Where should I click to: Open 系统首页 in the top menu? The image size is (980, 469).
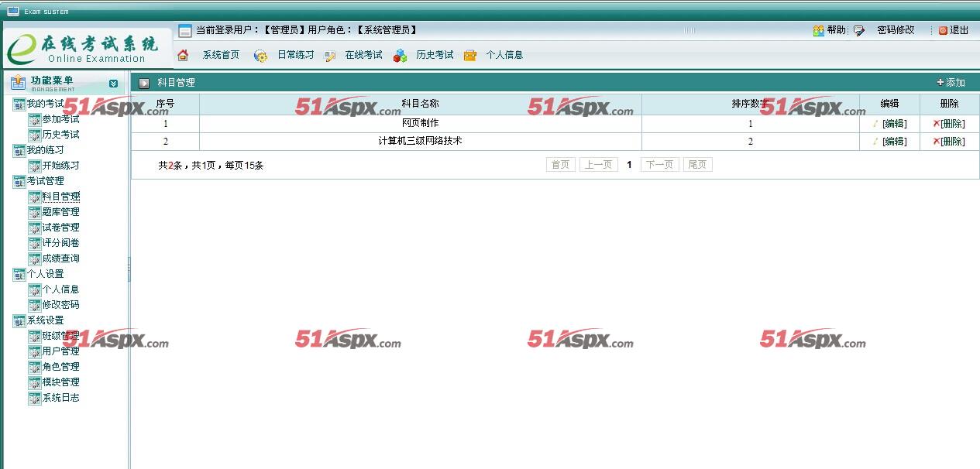point(221,55)
